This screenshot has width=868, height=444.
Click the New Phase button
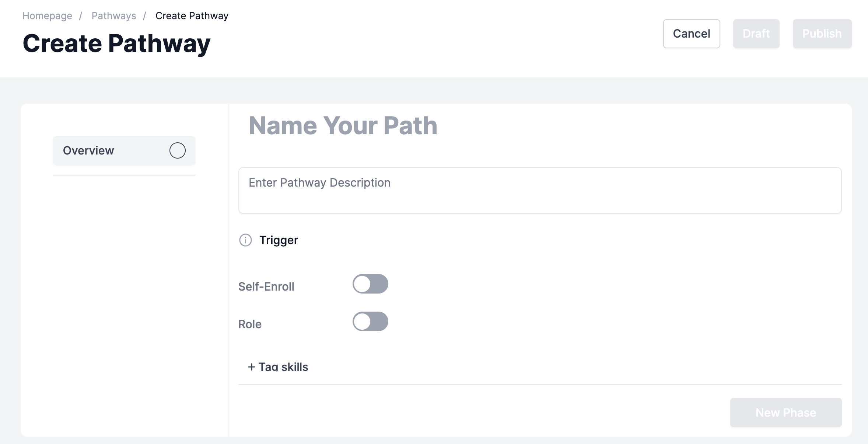coord(785,412)
